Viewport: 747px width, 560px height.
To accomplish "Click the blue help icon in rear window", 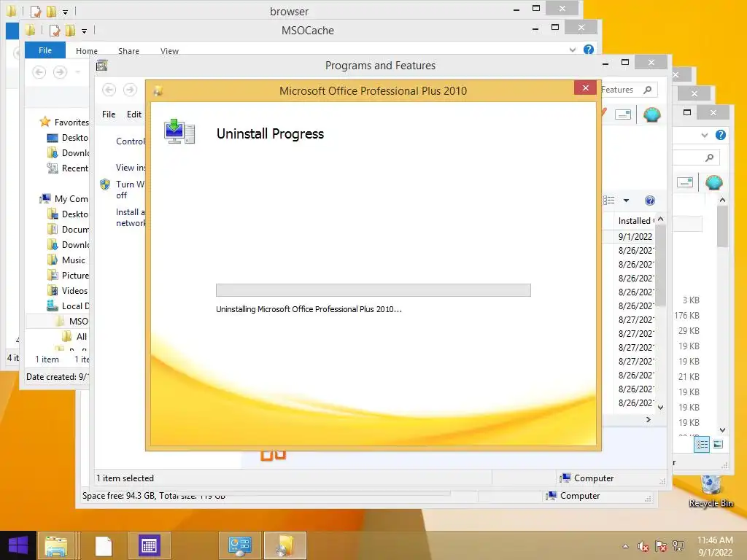I will click(721, 135).
